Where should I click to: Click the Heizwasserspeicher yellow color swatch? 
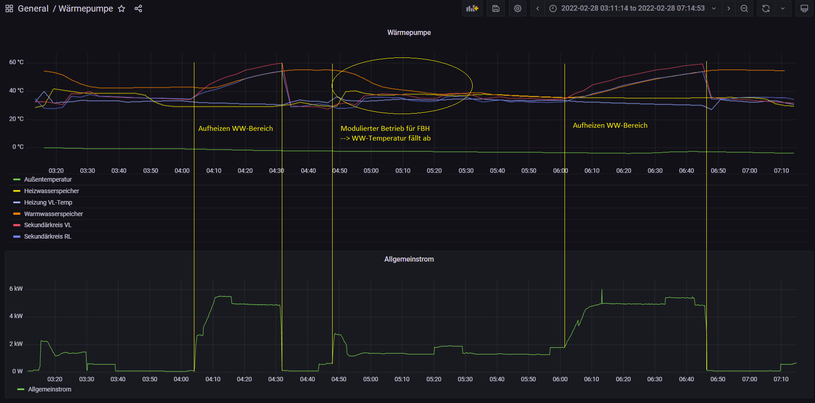pyautogui.click(x=17, y=191)
